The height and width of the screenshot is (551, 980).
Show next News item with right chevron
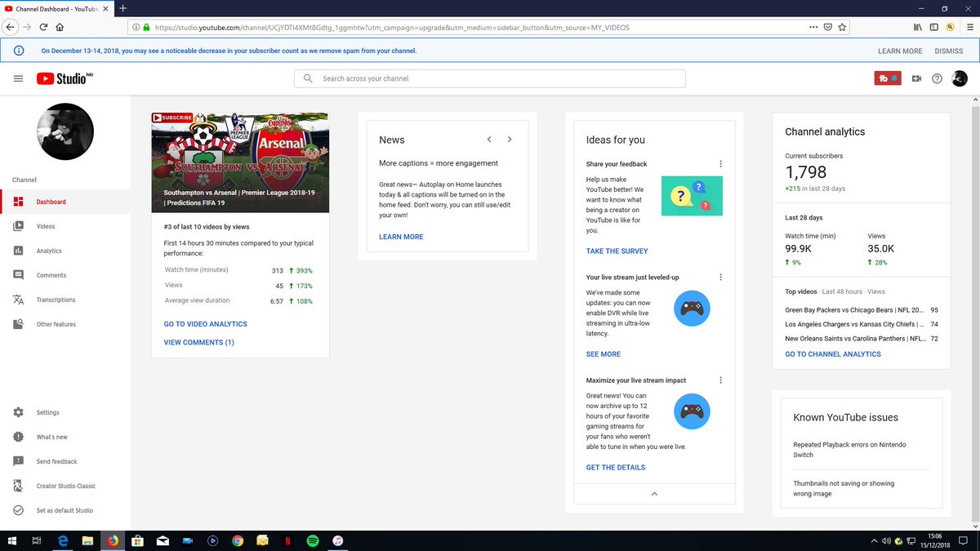(510, 140)
